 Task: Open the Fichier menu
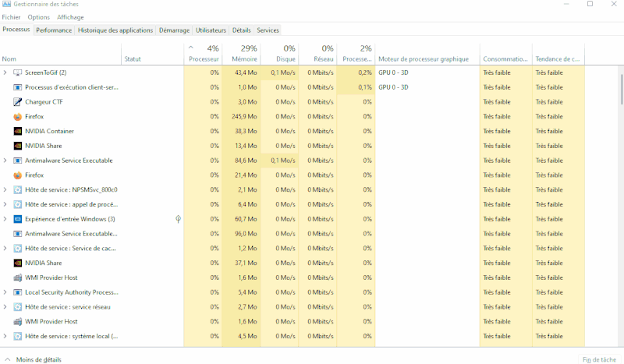pyautogui.click(x=11, y=17)
